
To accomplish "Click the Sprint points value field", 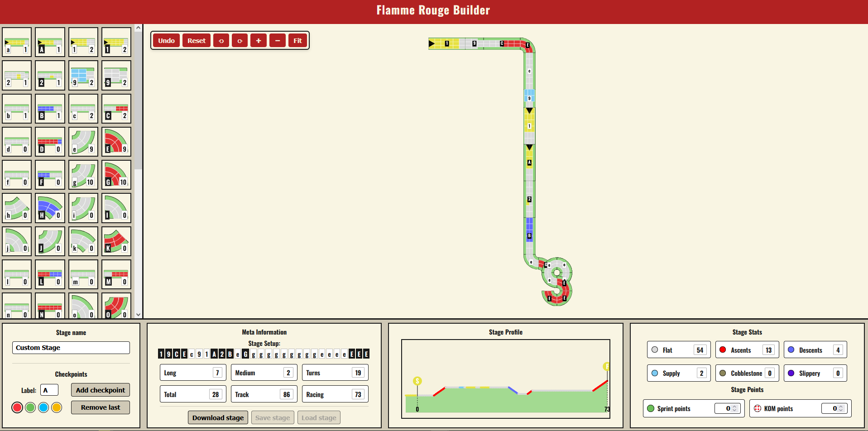I will pyautogui.click(x=727, y=408).
